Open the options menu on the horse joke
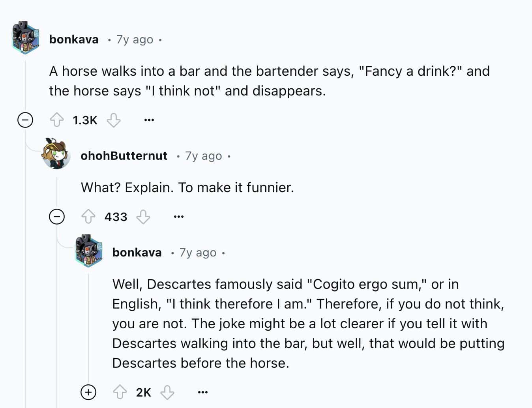This screenshot has height=408, width=532. point(149,120)
